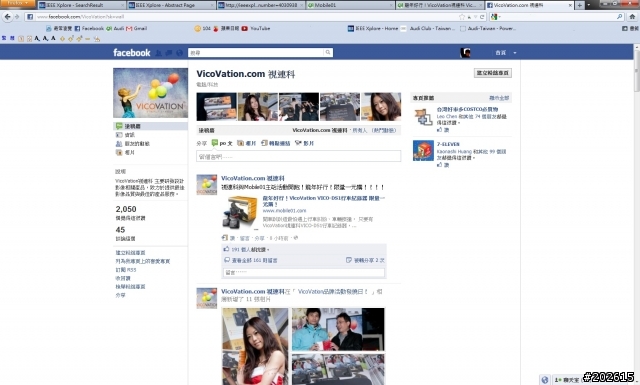The image size is (640, 385).
Task: Open first photostrip thumbnail of product boxes
Action: 216,107
